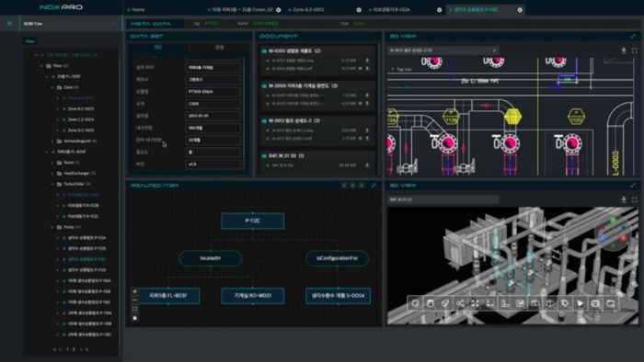The image size is (644, 362).
Task: Select the R-102C item in the tree
Action: [83, 216]
